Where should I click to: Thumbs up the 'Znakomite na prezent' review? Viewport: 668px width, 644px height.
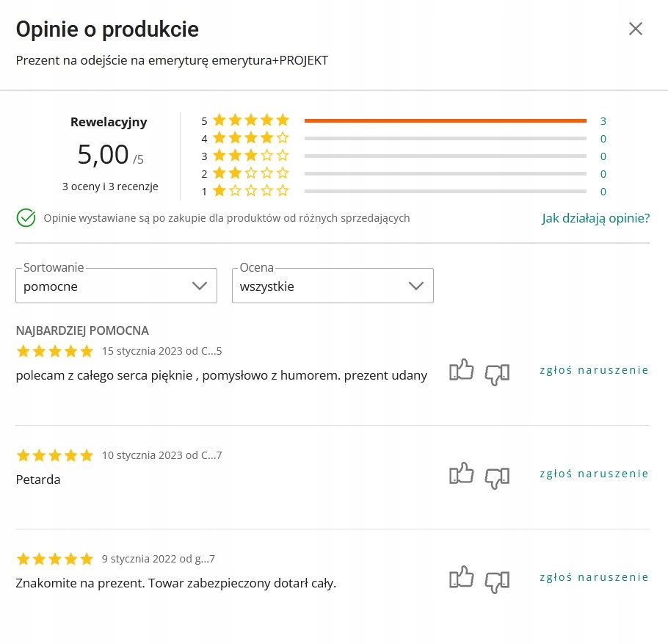pos(462,578)
